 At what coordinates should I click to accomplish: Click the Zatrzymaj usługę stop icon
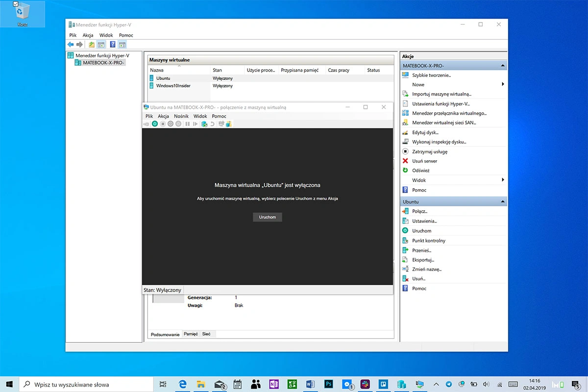coord(405,151)
